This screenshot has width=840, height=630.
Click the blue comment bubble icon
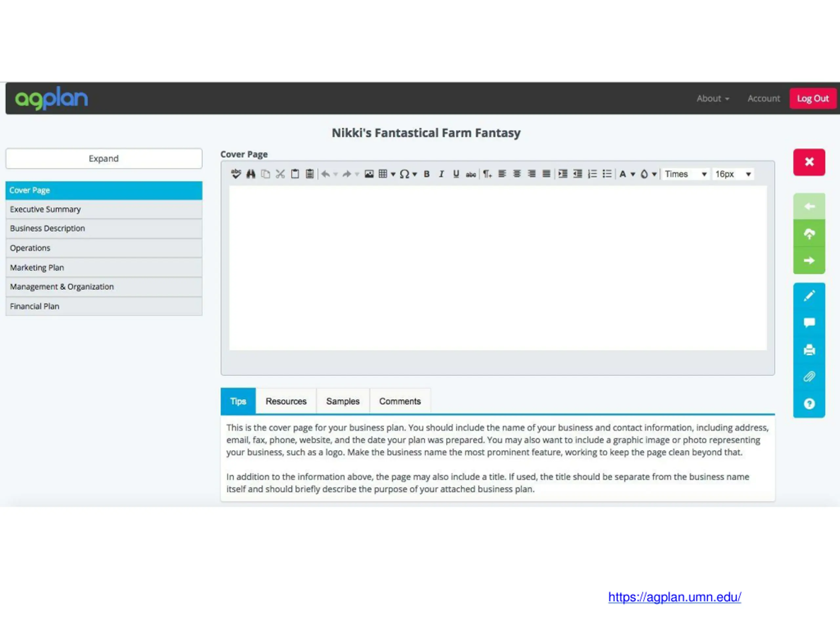[809, 323]
